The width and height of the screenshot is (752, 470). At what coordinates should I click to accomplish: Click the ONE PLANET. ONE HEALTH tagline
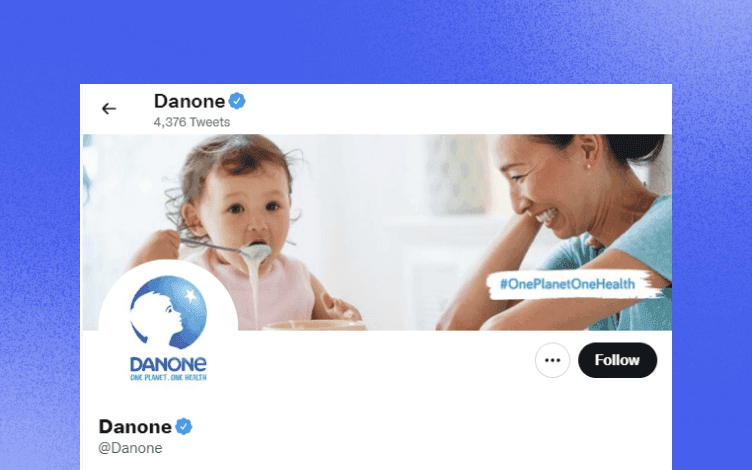[x=168, y=377]
